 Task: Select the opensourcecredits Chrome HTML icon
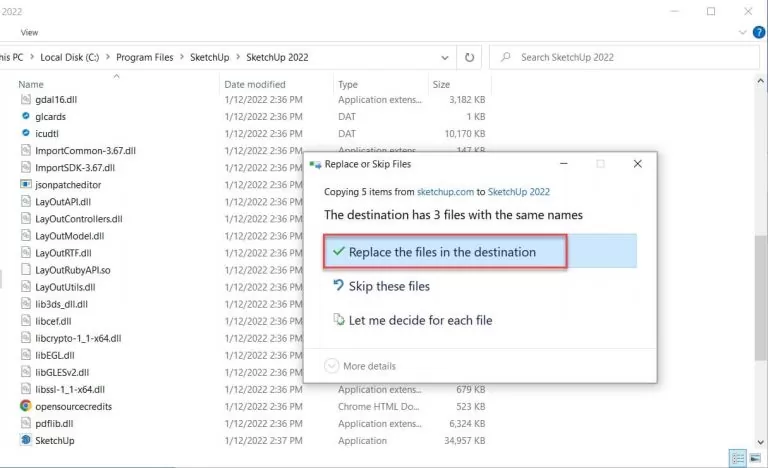click(x=26, y=406)
